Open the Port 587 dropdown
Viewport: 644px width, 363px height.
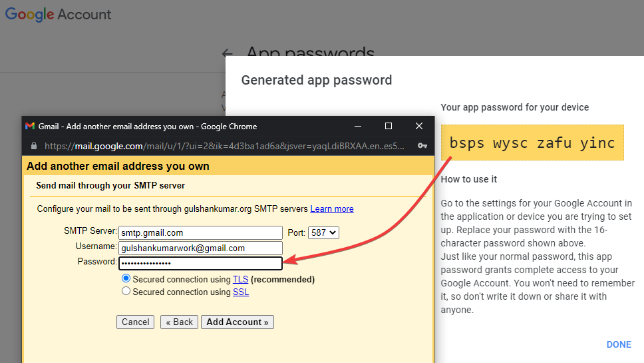click(323, 232)
